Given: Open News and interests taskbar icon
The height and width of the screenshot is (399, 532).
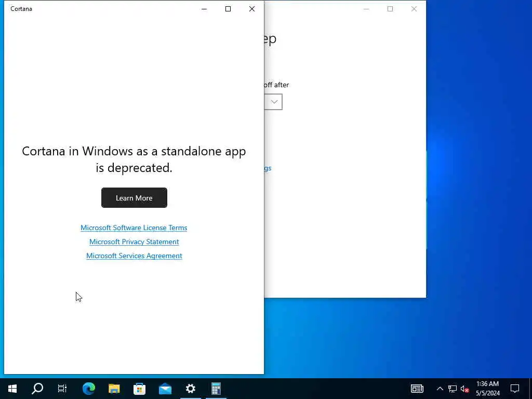Looking at the screenshot, I should [417, 389].
